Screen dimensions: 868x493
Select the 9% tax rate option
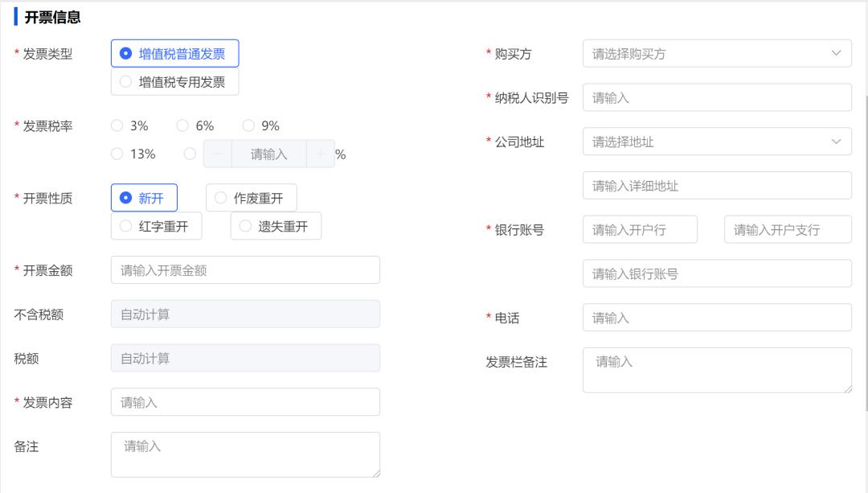point(248,125)
